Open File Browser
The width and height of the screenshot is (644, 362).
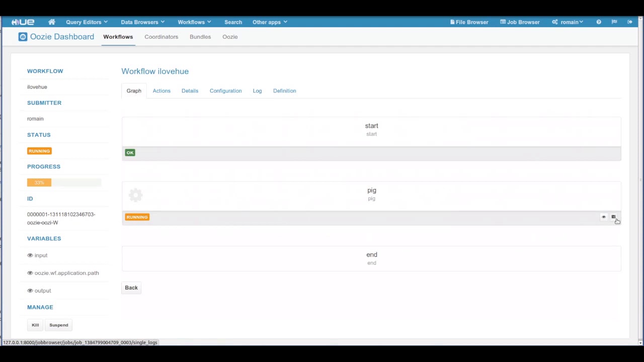click(x=469, y=22)
